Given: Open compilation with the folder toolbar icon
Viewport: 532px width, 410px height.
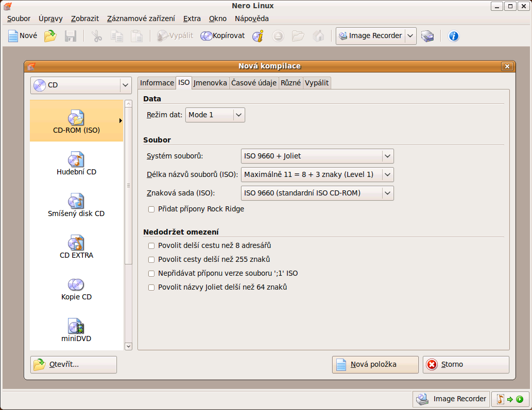Looking at the screenshot, I should (x=50, y=35).
